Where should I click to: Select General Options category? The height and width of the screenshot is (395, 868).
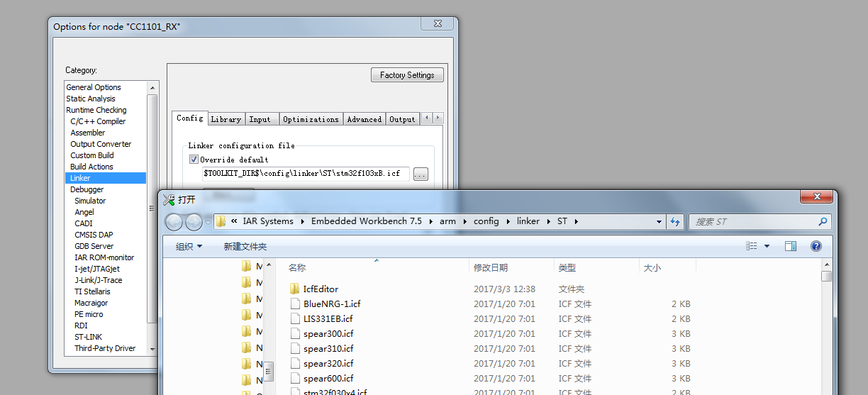[x=94, y=87]
